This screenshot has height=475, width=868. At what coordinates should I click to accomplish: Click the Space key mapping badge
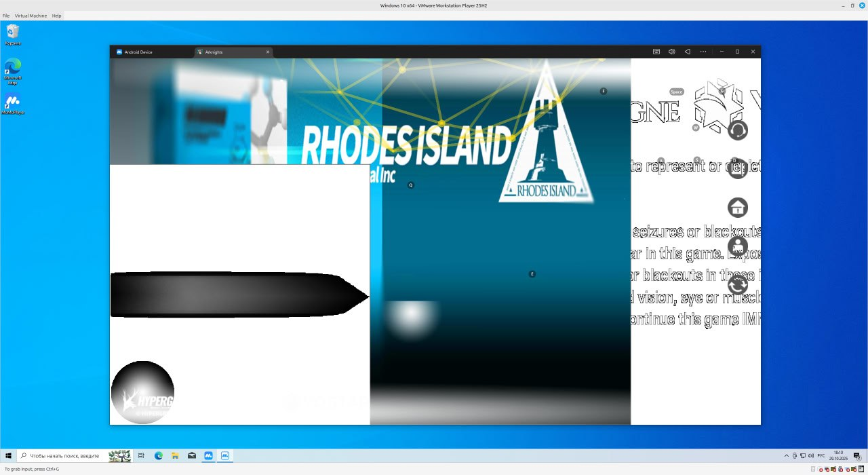click(x=676, y=92)
